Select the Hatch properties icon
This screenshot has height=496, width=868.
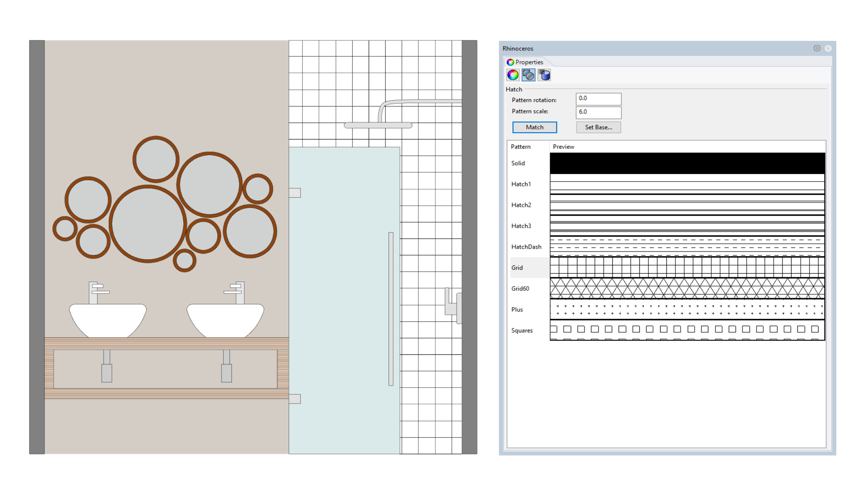point(528,75)
